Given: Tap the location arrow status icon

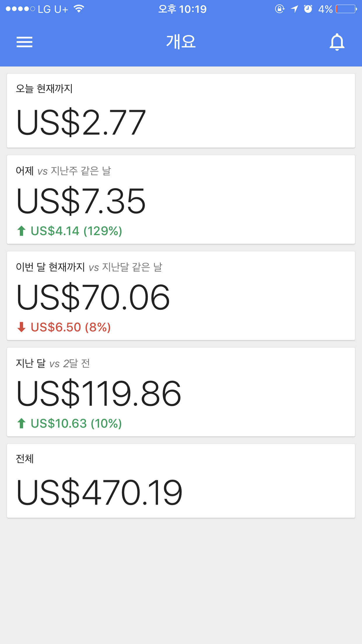Looking at the screenshot, I should [294, 9].
